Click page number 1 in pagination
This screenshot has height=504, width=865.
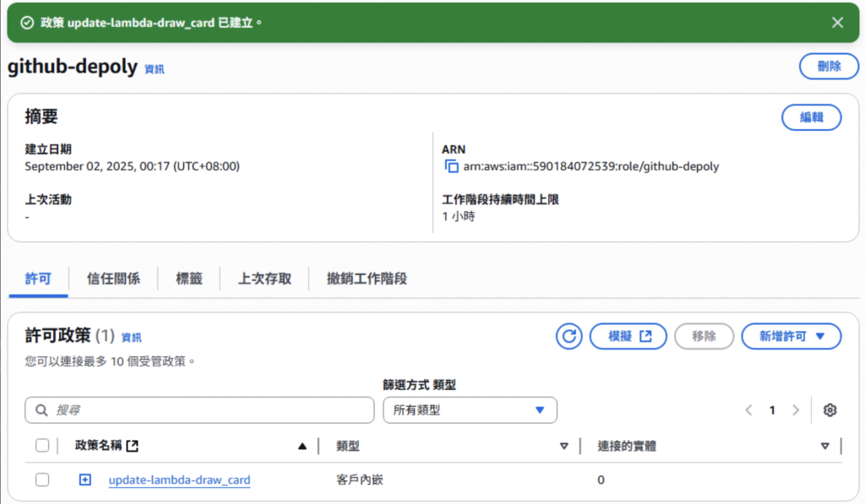(x=772, y=410)
